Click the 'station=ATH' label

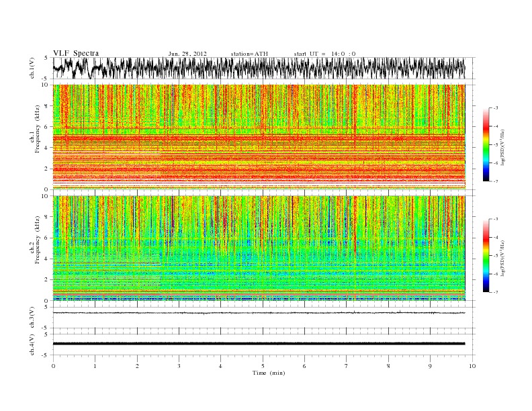[249, 54]
